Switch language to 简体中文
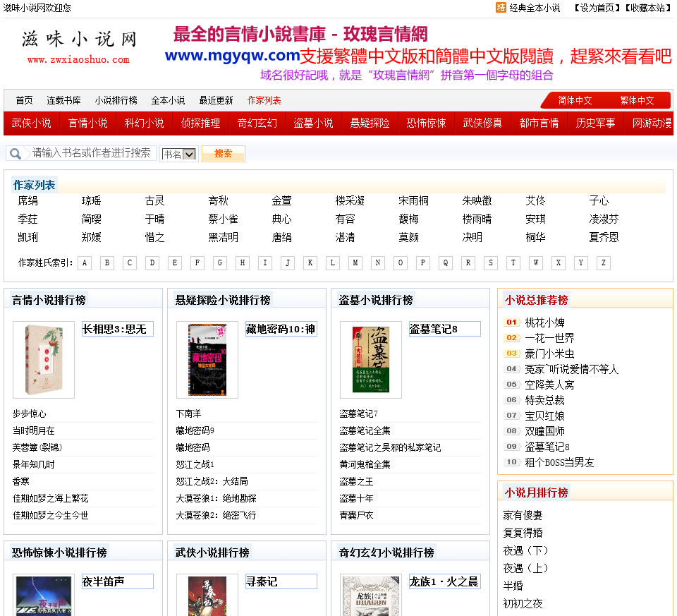Screen dimensions: 677x616 [x=575, y=101]
